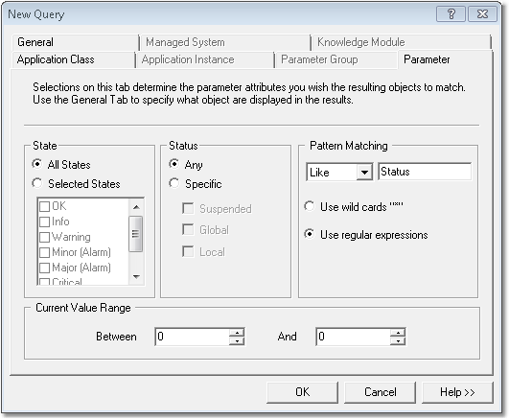Decrease the Between value with down spinner
Viewport: 509px width, 420px height.
[237, 340]
